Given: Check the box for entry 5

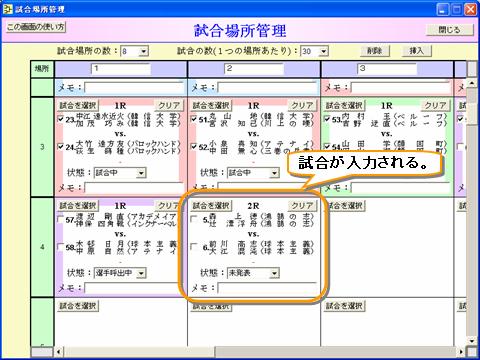Looking at the screenshot, I should (194, 219).
